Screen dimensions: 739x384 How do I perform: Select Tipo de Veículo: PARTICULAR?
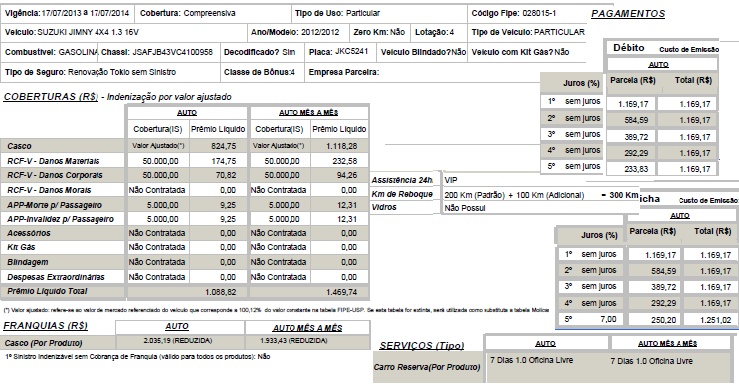click(x=528, y=33)
